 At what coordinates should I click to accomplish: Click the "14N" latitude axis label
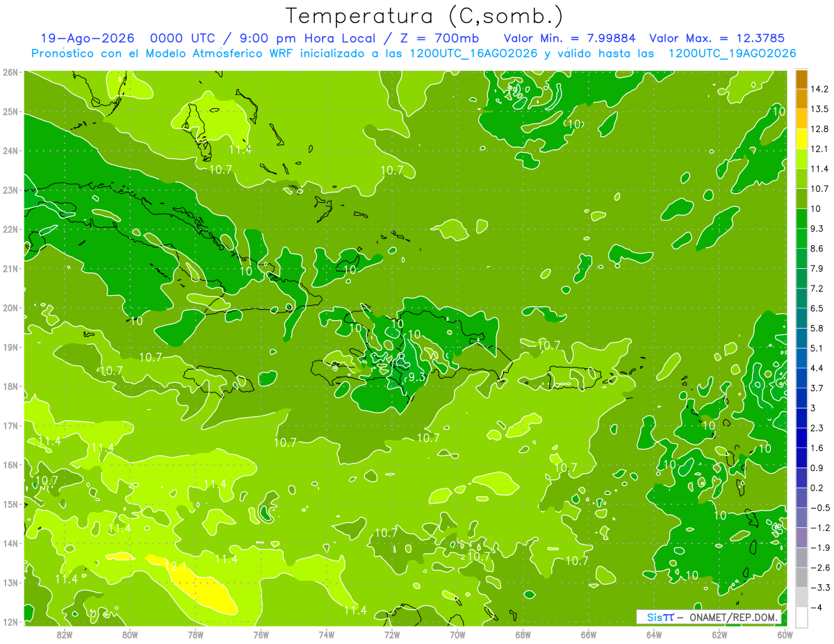coord(10,543)
